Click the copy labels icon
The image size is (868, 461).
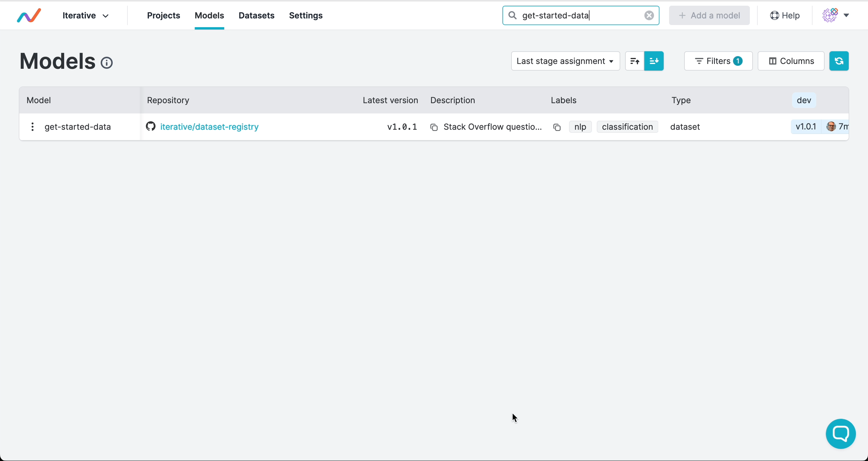(557, 127)
